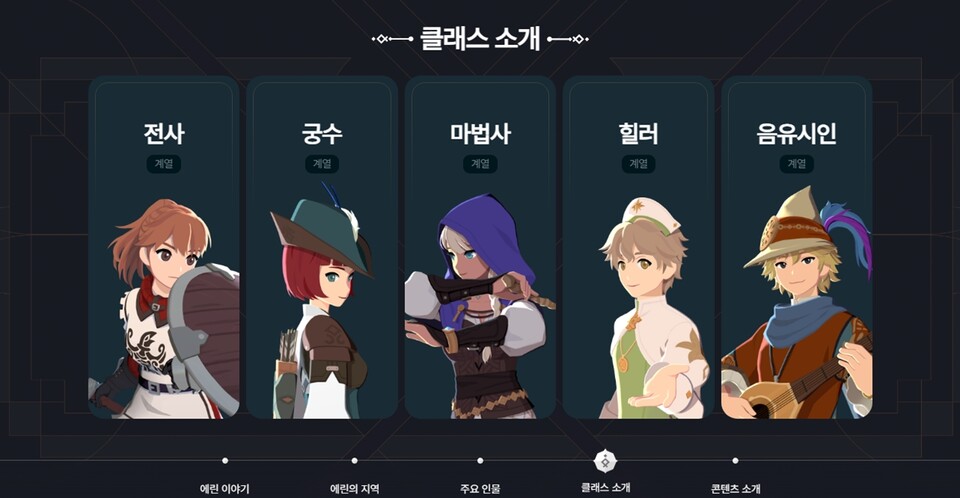Click the 계열 tag under 궁수
This screenshot has width=960, height=498.
(322, 164)
